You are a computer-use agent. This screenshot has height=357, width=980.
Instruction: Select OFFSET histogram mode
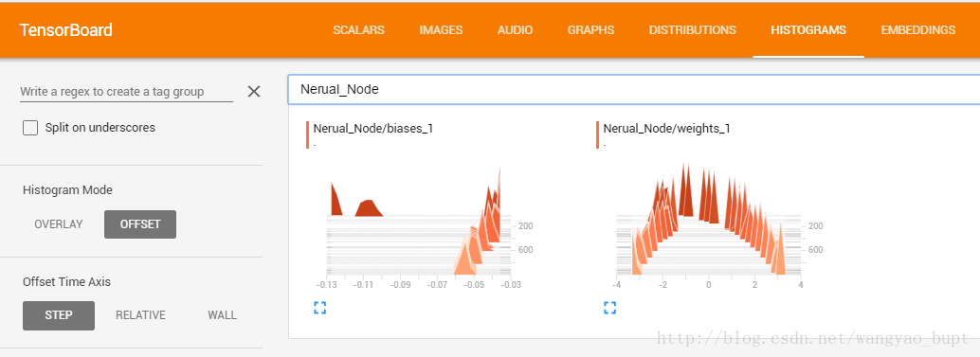(x=140, y=224)
